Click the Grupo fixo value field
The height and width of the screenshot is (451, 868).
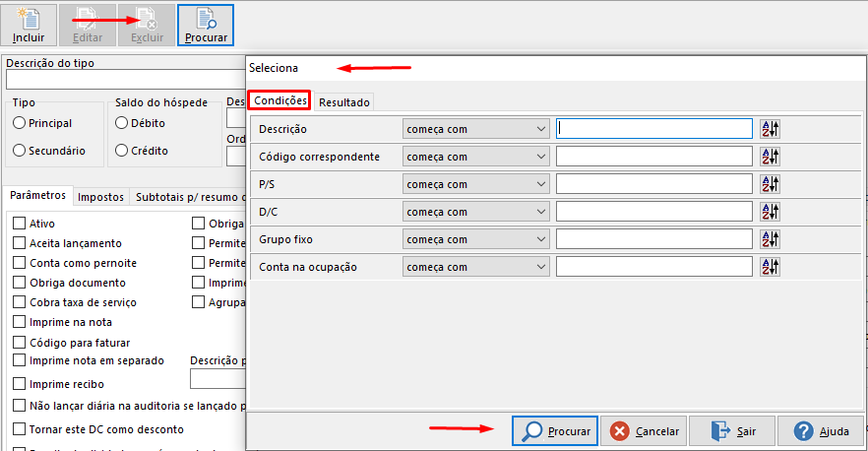tap(654, 239)
